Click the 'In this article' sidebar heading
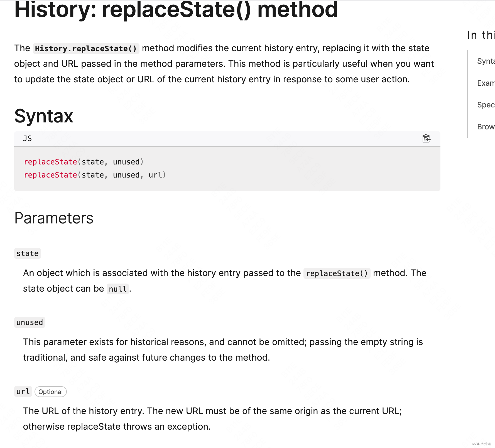Image resolution: width=495 pixels, height=448 pixels. tap(481, 35)
